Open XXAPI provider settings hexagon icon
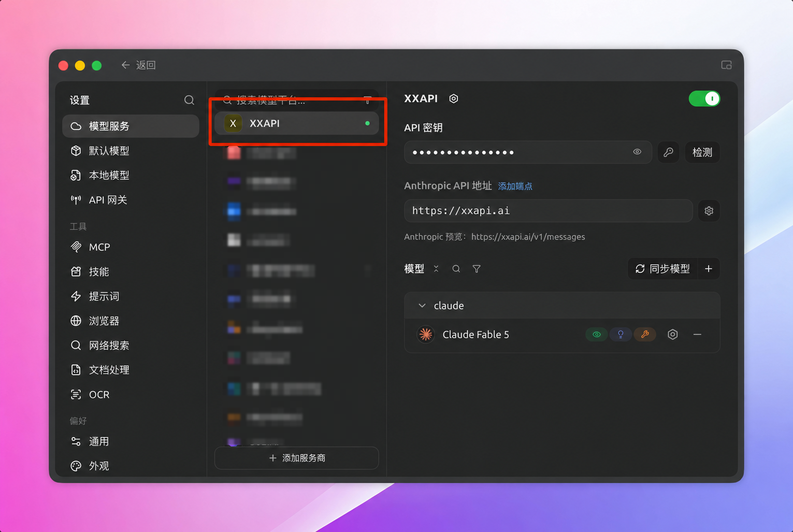Image resolution: width=793 pixels, height=532 pixels. (x=454, y=98)
